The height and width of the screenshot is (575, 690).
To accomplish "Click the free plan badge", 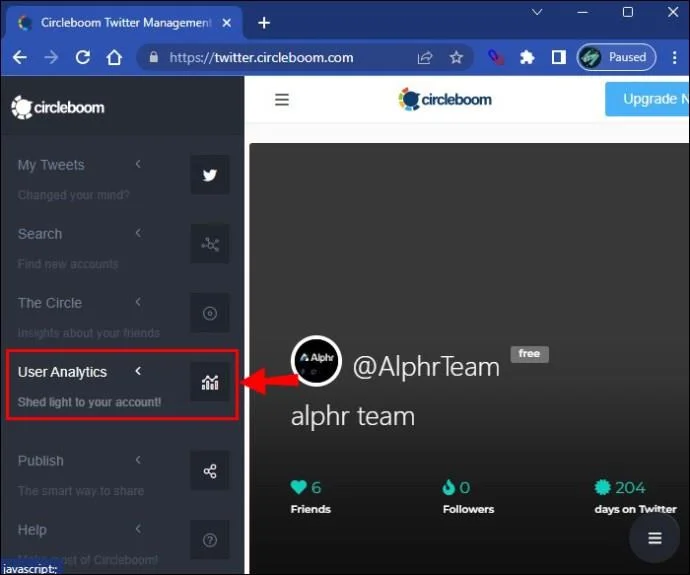I will click(x=529, y=354).
